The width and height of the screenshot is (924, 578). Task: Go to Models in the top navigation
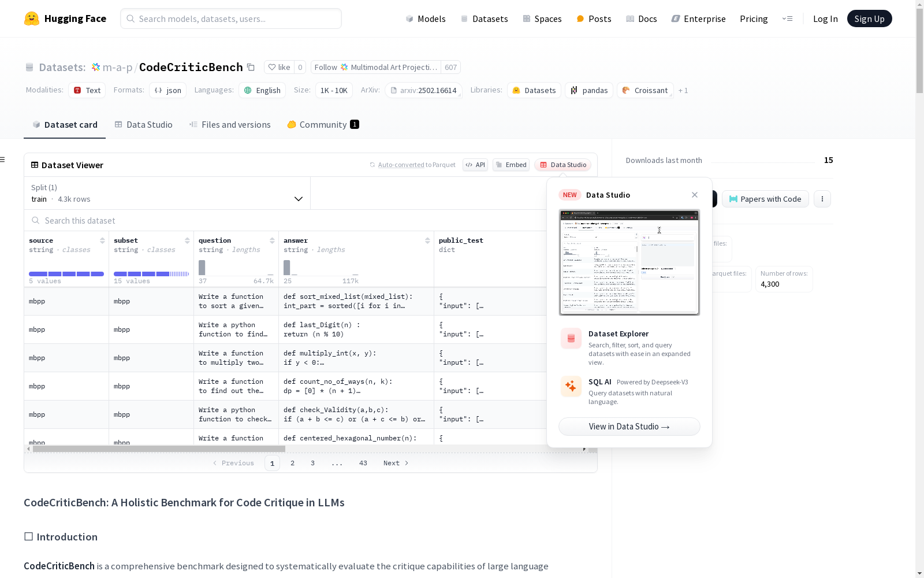[426, 18]
